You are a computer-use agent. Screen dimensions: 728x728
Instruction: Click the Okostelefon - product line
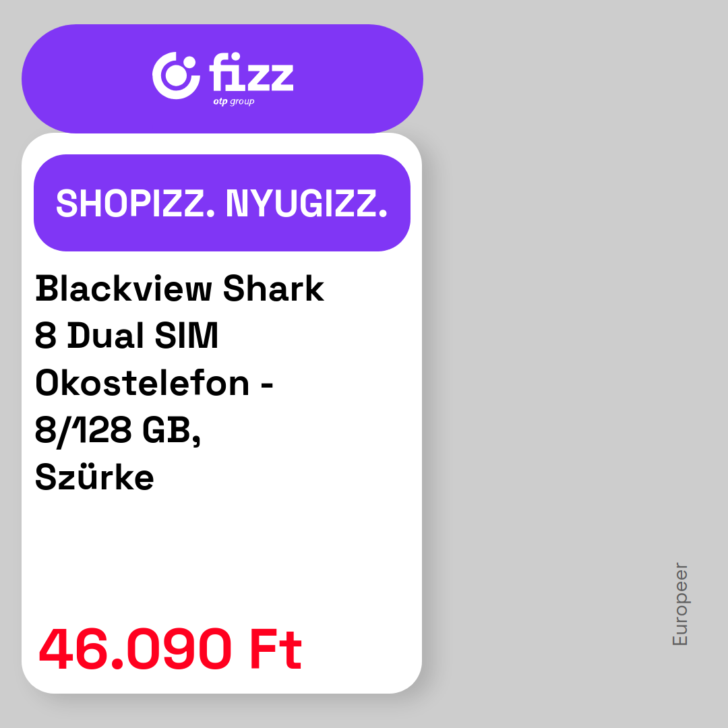(154, 383)
